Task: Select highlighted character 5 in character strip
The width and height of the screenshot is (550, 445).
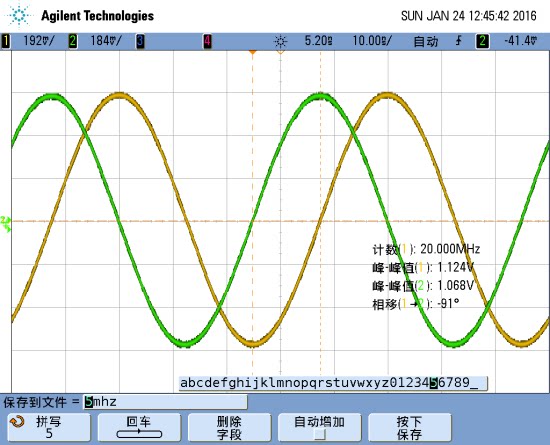Action: tap(434, 383)
